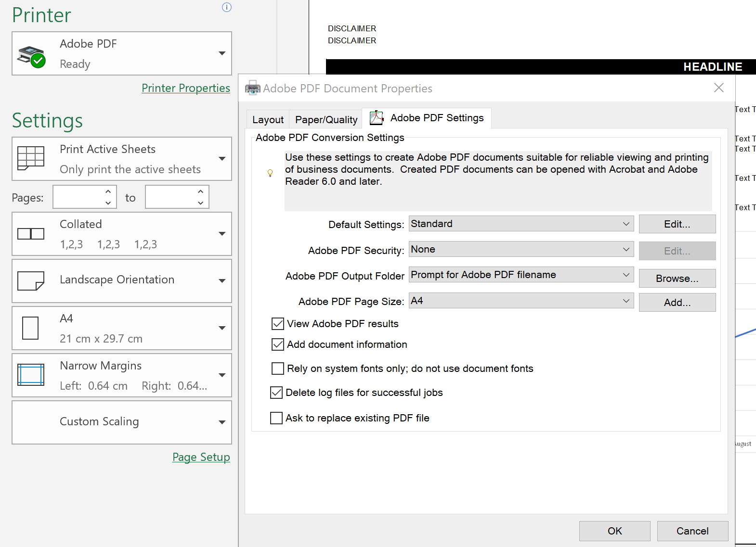Switch to the Paper/Quality tab
756x547 pixels.
click(x=326, y=120)
